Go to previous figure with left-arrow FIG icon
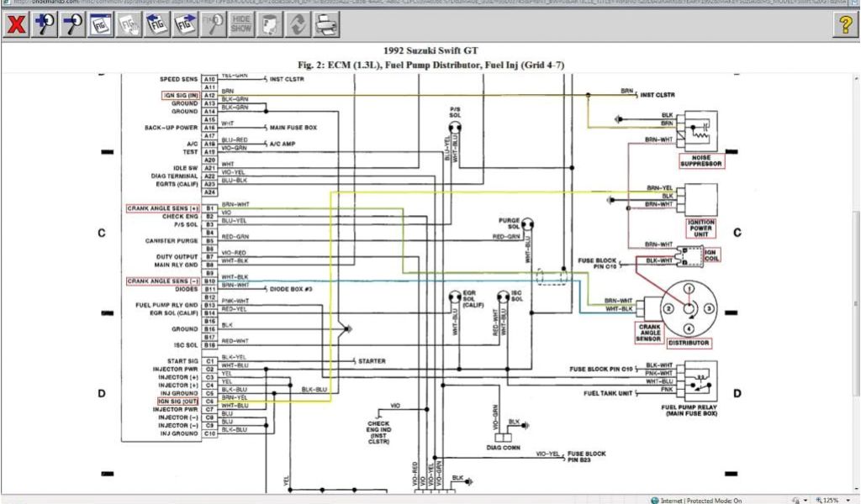Viewport: 861px width, 504px height. 157,24
